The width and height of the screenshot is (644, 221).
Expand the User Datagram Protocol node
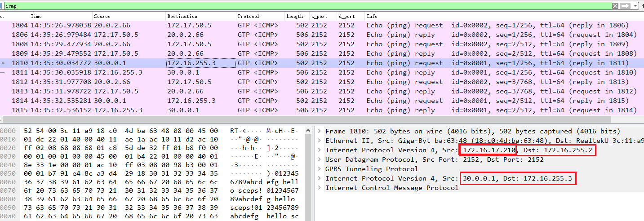[320, 159]
